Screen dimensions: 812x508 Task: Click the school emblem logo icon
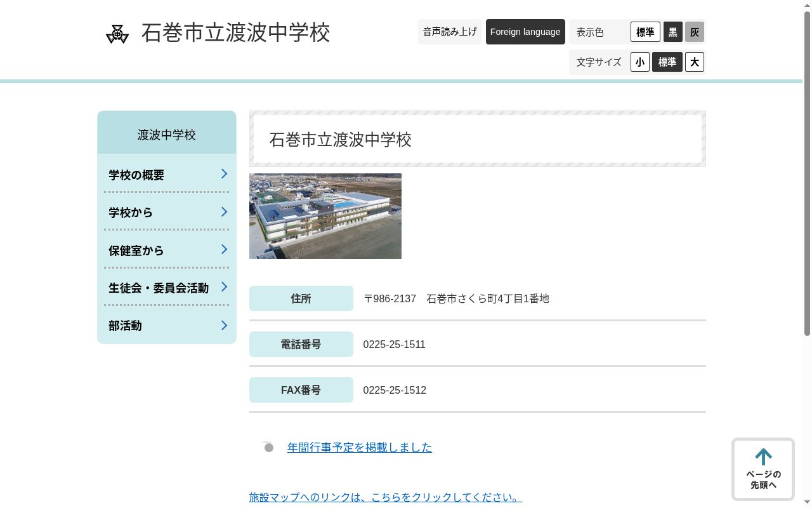tap(117, 34)
